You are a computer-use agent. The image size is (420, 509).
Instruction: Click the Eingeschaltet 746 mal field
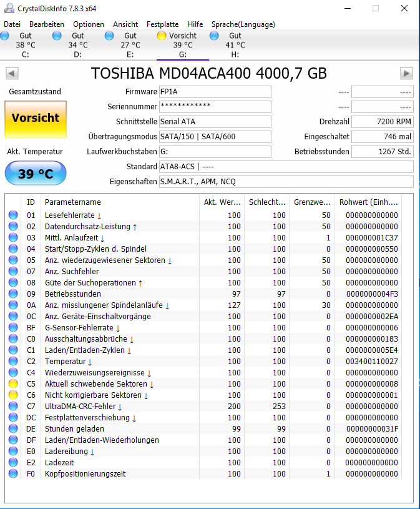click(x=383, y=137)
